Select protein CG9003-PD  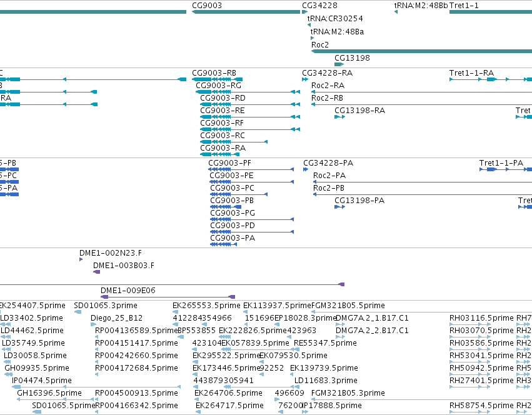click(x=252, y=232)
